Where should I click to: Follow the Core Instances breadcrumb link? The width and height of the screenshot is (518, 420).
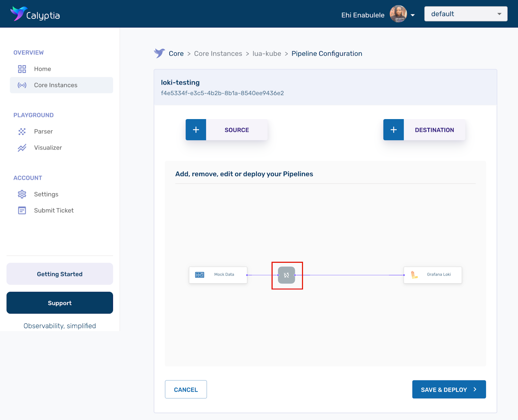pyautogui.click(x=218, y=53)
